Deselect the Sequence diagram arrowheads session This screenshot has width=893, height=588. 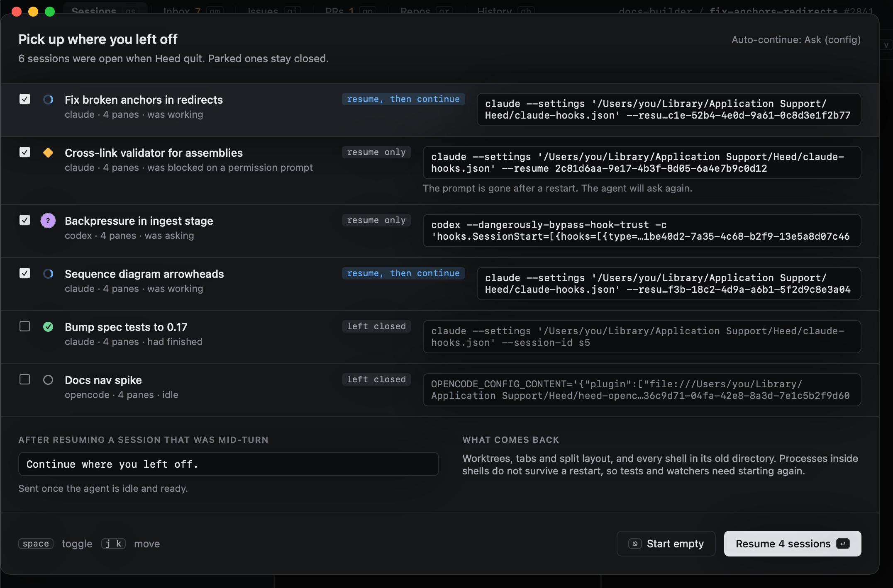point(25,273)
